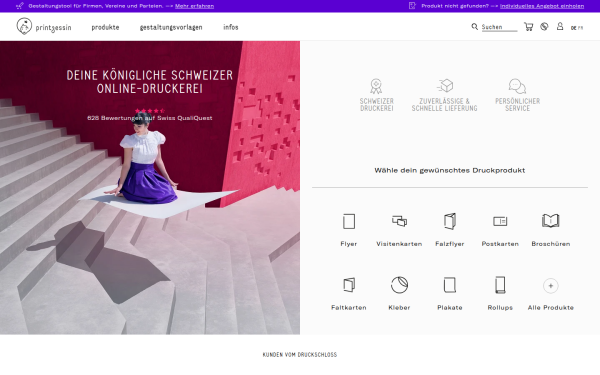Click the Schweizer Druckerei badge icon
The width and height of the screenshot is (600, 375).
pos(376,86)
